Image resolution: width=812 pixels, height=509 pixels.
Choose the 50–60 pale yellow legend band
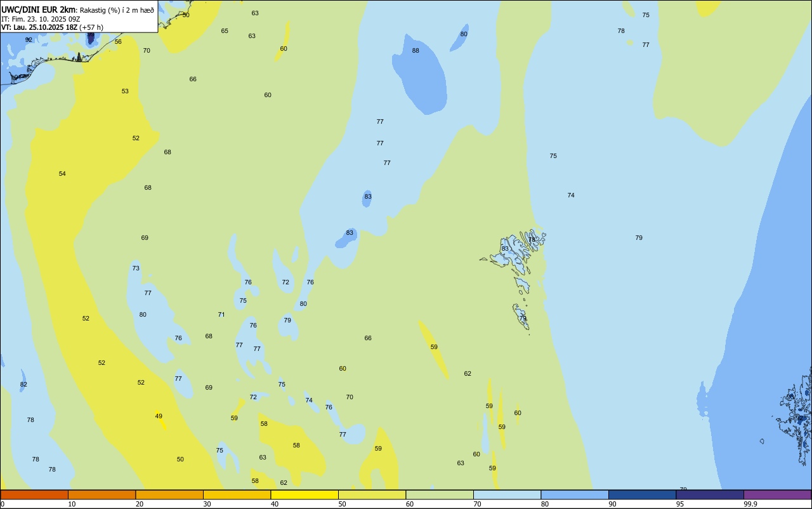click(372, 494)
